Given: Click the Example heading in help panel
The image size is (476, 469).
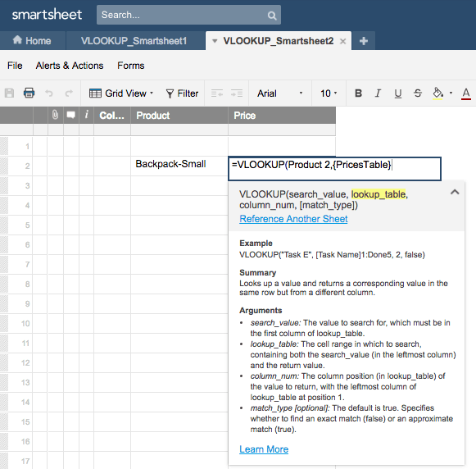Looking at the screenshot, I should point(256,243).
